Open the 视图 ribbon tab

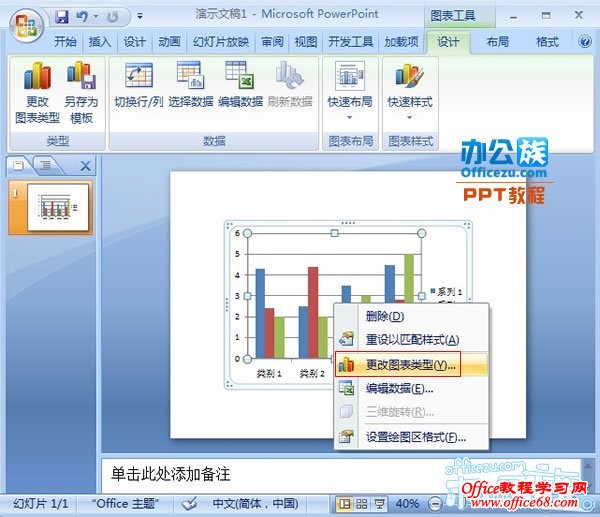coord(306,41)
